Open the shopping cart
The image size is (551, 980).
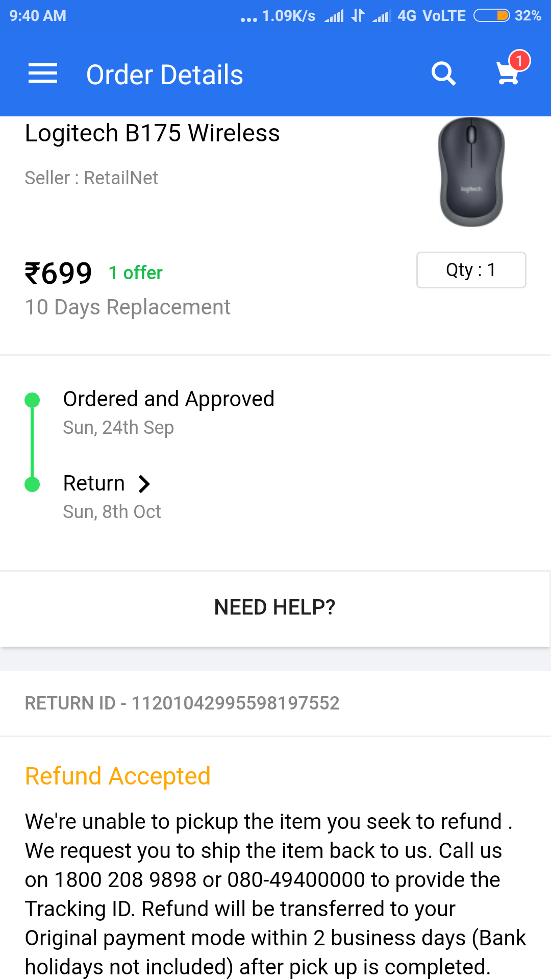[508, 75]
